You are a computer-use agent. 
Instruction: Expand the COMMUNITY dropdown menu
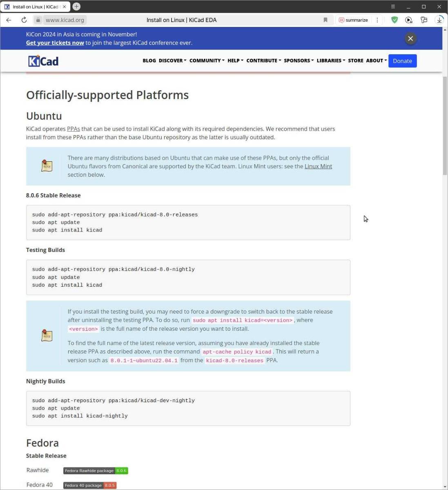tap(207, 60)
